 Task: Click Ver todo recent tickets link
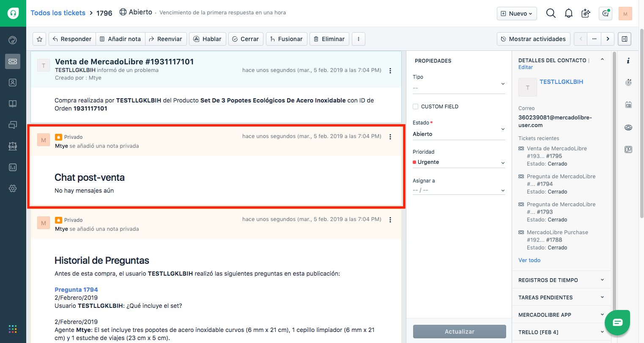[529, 260]
